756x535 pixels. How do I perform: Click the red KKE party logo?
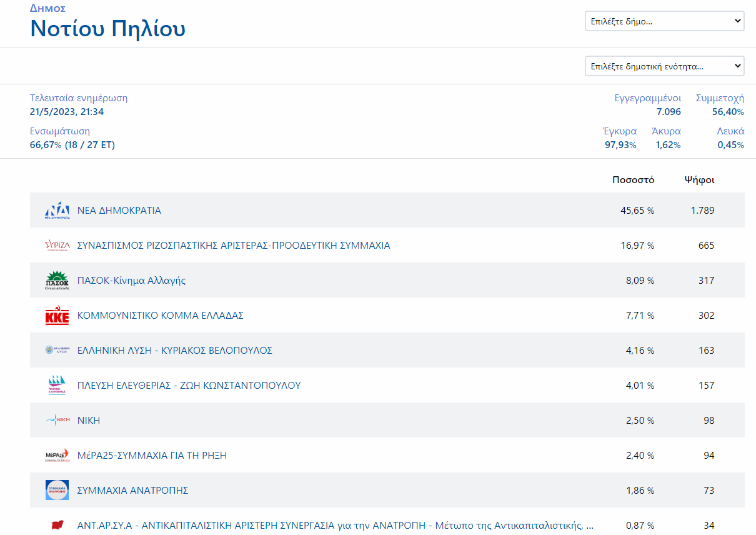pos(57,316)
